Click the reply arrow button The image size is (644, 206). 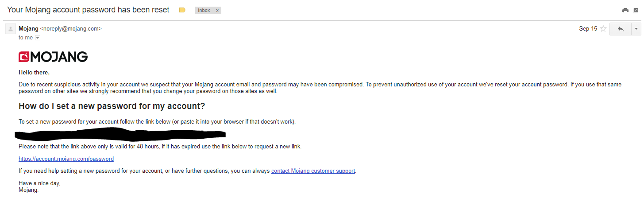click(x=621, y=29)
